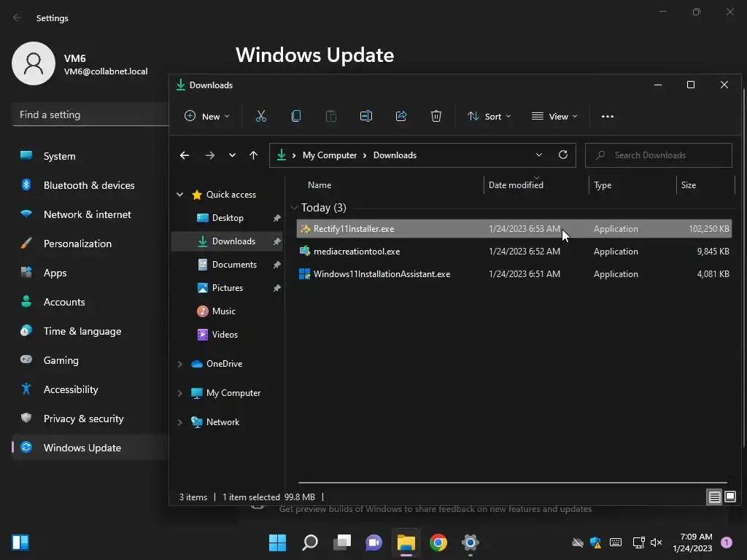Viewport: 747px width, 560px height.
Task: Select Windows Update in sidebar
Action: pos(90,448)
